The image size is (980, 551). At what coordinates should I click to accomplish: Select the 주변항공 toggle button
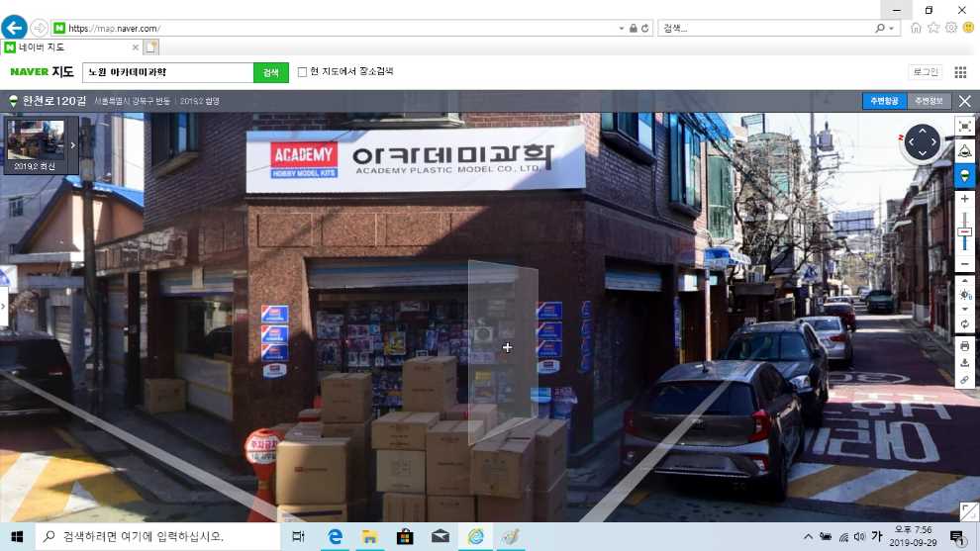click(x=884, y=101)
